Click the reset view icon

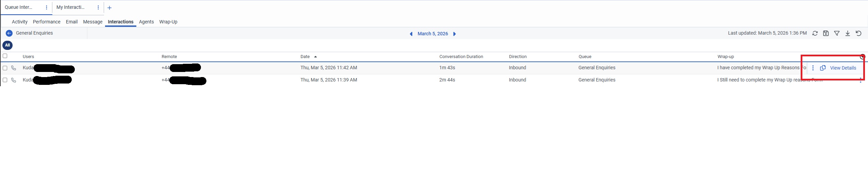point(858,33)
